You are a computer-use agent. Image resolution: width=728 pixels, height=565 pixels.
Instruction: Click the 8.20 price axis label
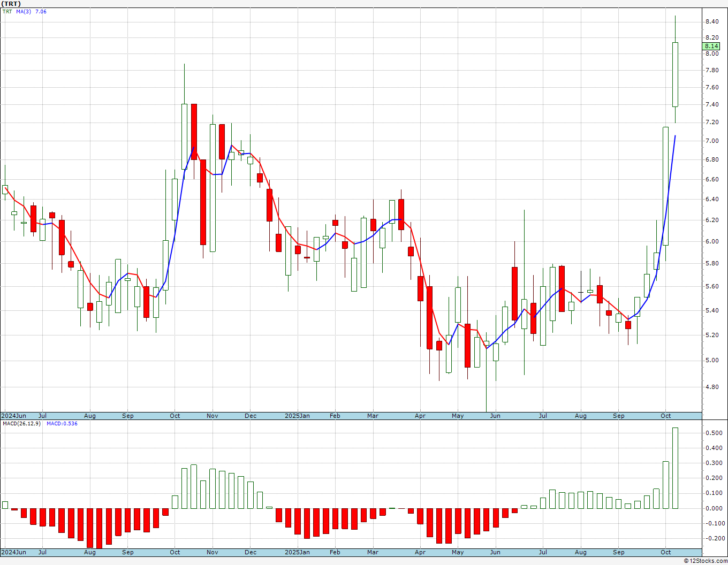(x=712, y=37)
